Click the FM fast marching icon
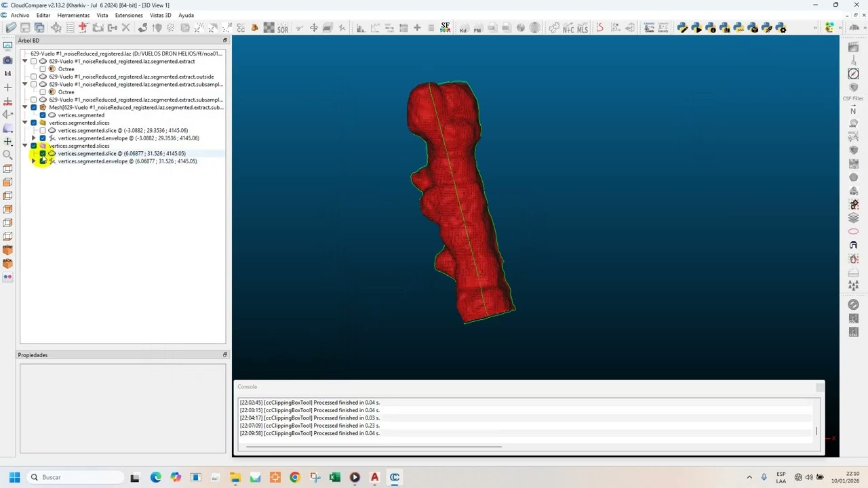 [x=477, y=28]
